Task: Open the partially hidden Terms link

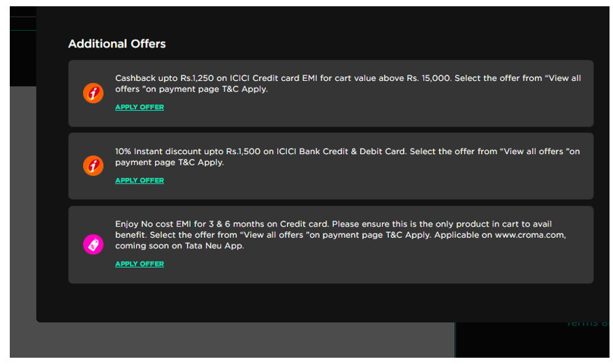Action: coord(588,324)
